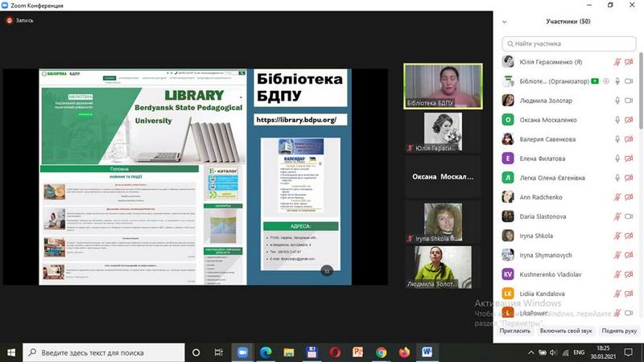Image resolution: width=644 pixels, height=362 pixels.
Task: Open Opera browser from taskbar
Action: tap(335, 352)
